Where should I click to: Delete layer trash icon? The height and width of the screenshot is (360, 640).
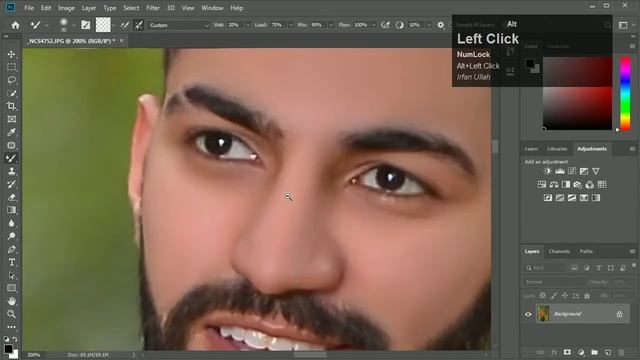(621, 352)
